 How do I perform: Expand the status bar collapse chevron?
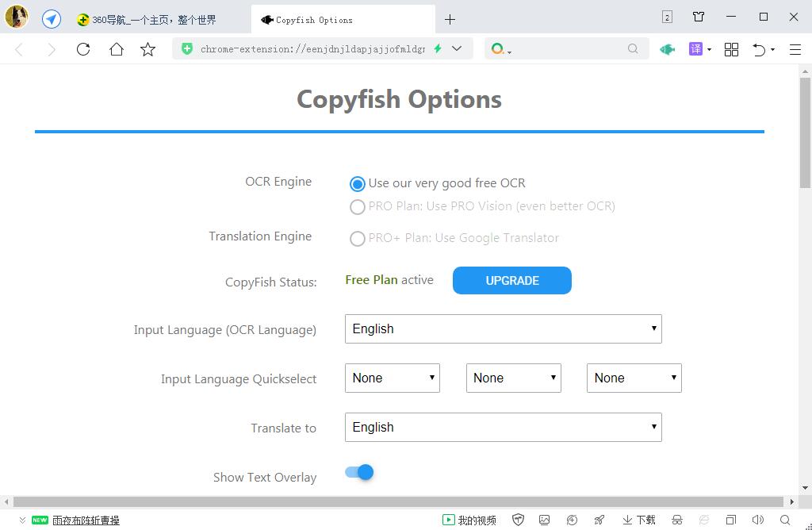pos(22,520)
